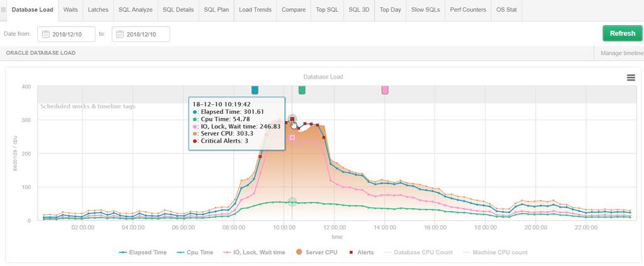Click the pink IO wait point at 10:19
The height and width of the screenshot is (266, 644).
[x=292, y=138]
